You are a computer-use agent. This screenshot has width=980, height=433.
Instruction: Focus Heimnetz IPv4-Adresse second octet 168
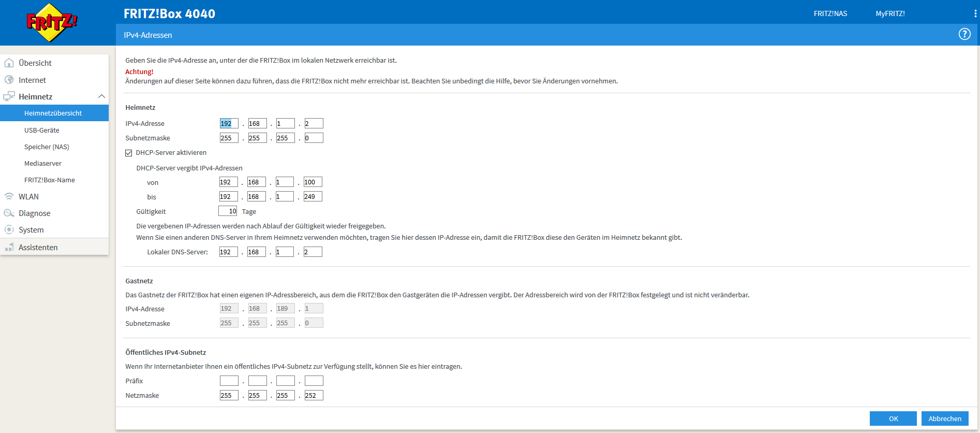pos(257,123)
